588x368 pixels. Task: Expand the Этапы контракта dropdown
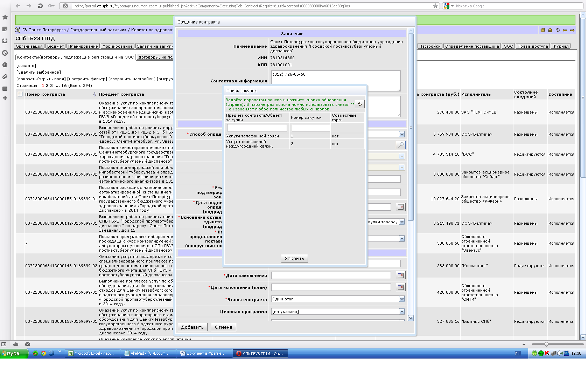402,299
